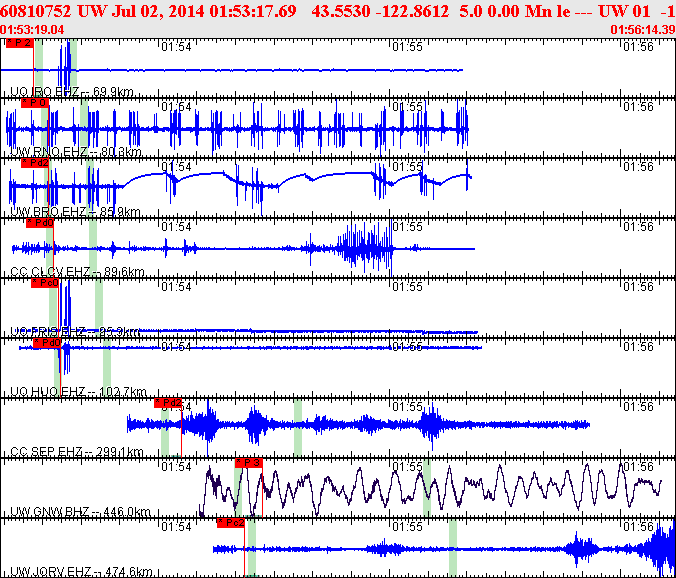Image resolution: width=676 pixels, height=578 pixels.
Task: Click the 01:55 time label on CLCV trace
Action: click(407, 226)
